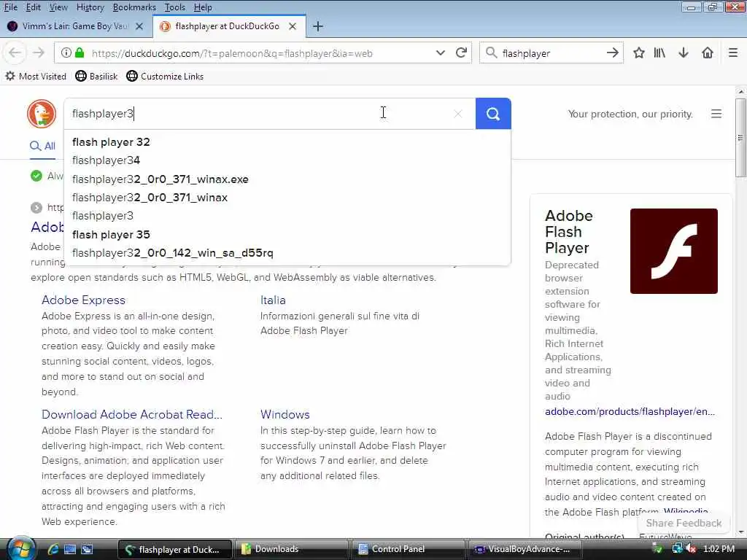Open the Bookmarks menu
Image resolution: width=747 pixels, height=560 pixels.
tap(134, 7)
